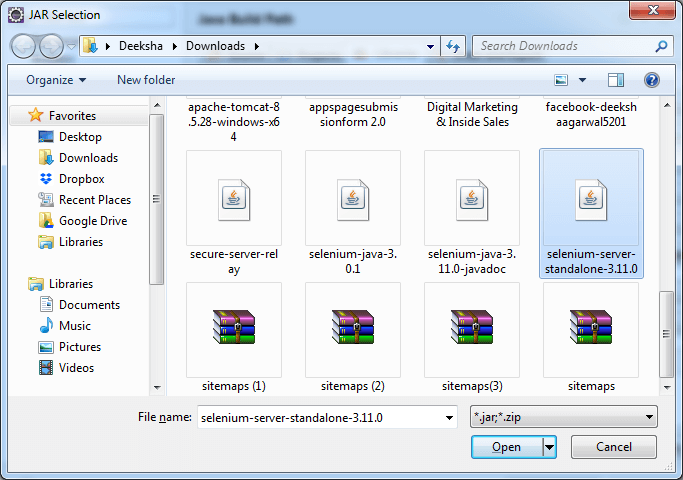Open the Organize menu
The width and height of the screenshot is (683, 480).
(56, 80)
